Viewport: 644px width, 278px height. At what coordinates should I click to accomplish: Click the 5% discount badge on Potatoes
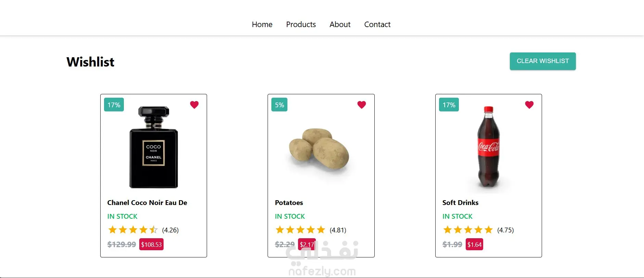(x=280, y=105)
